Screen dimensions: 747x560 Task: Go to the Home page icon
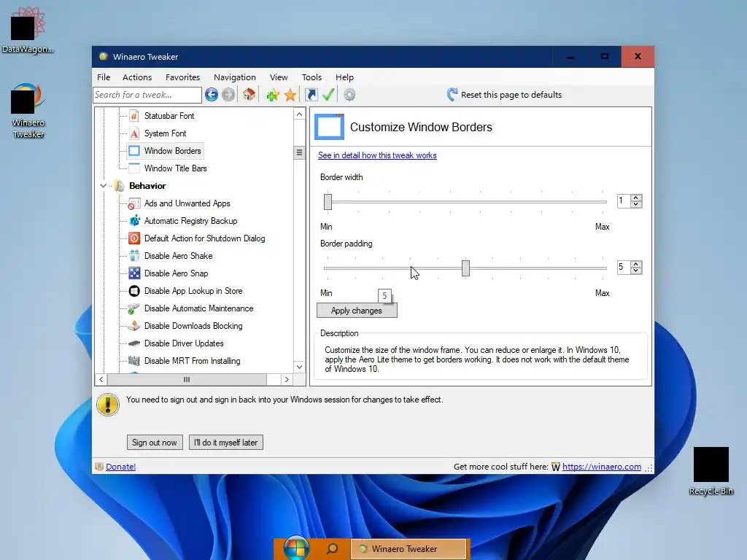[x=249, y=94]
